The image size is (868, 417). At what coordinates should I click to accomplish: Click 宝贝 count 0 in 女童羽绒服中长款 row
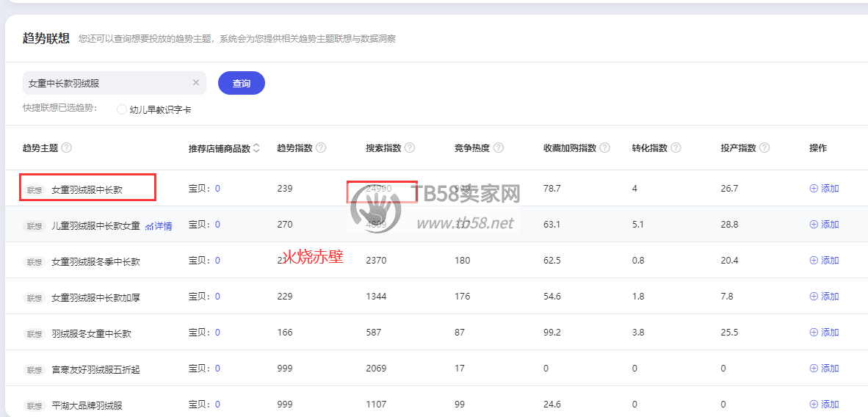(217, 188)
